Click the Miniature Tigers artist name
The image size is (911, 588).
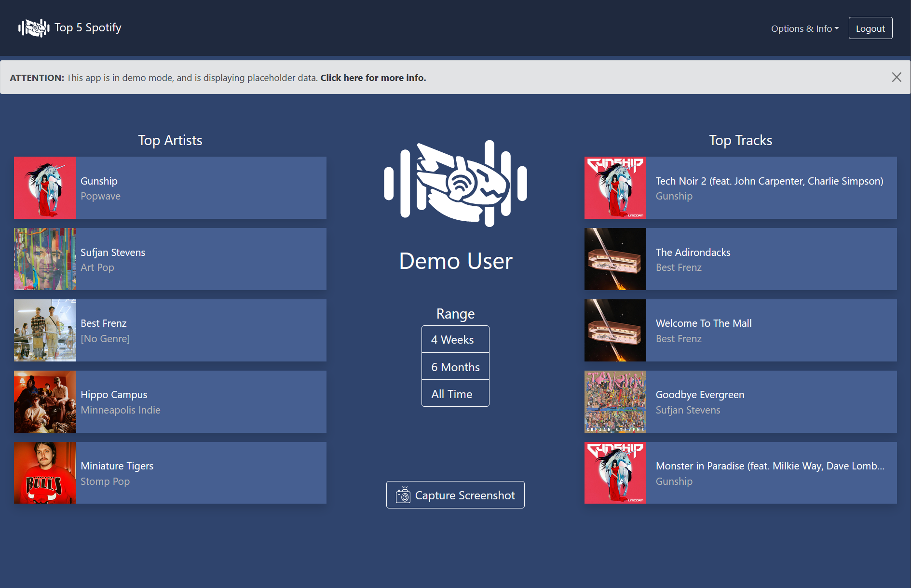click(x=117, y=466)
